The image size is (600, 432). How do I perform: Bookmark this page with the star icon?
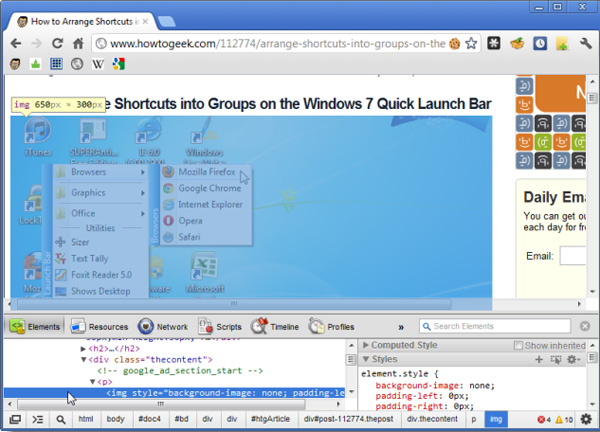coord(470,44)
